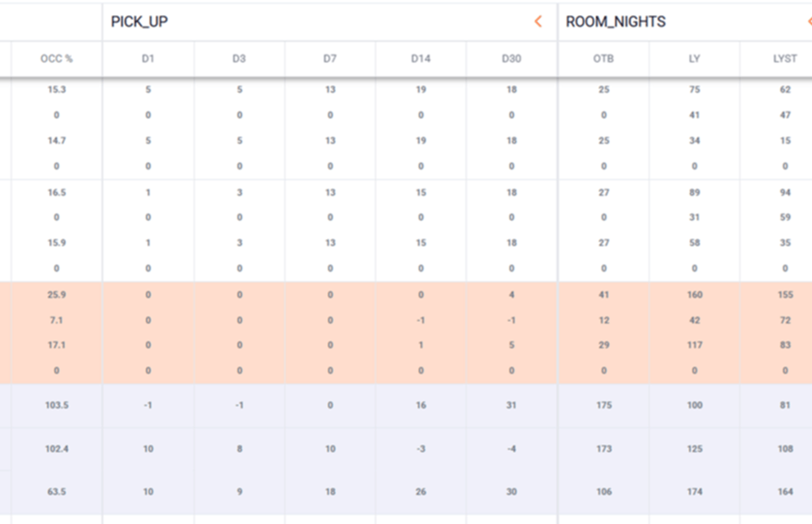Select the LY value 160 cell
This screenshot has height=524, width=812.
point(695,294)
